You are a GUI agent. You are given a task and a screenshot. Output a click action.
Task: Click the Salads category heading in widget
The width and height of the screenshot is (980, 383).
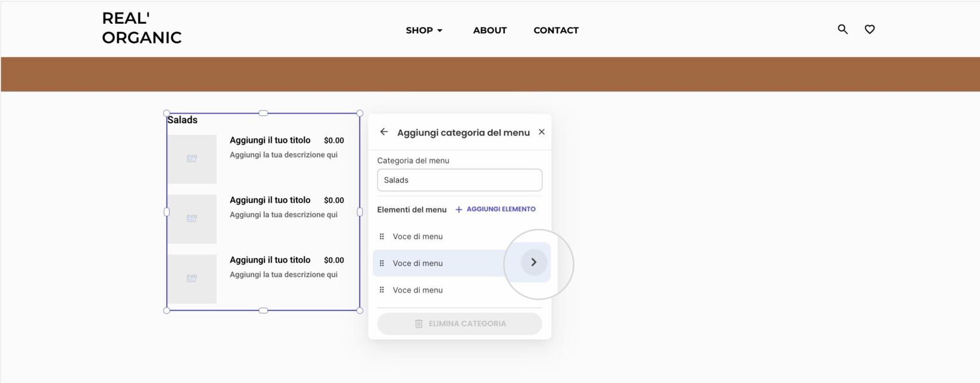[182, 120]
